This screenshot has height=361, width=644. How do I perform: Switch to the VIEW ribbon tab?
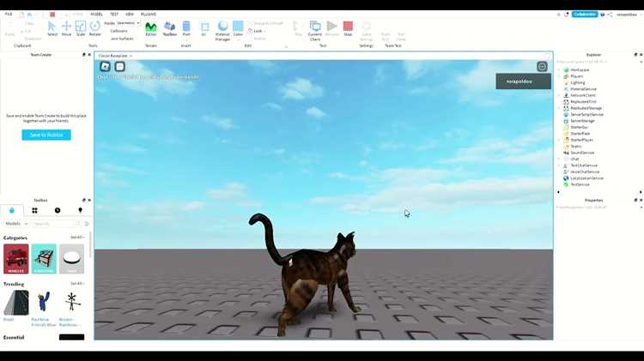coord(130,14)
